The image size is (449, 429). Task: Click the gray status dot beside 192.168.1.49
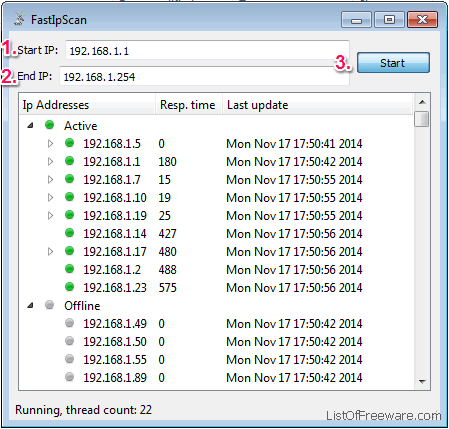point(69,323)
